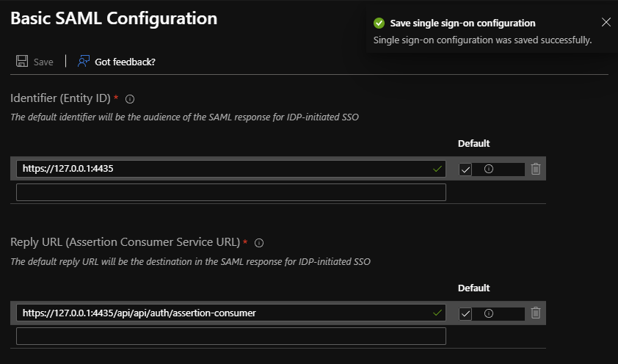618x364 pixels.
Task: Dismiss the Save single sign-on notification
Action: 606,22
